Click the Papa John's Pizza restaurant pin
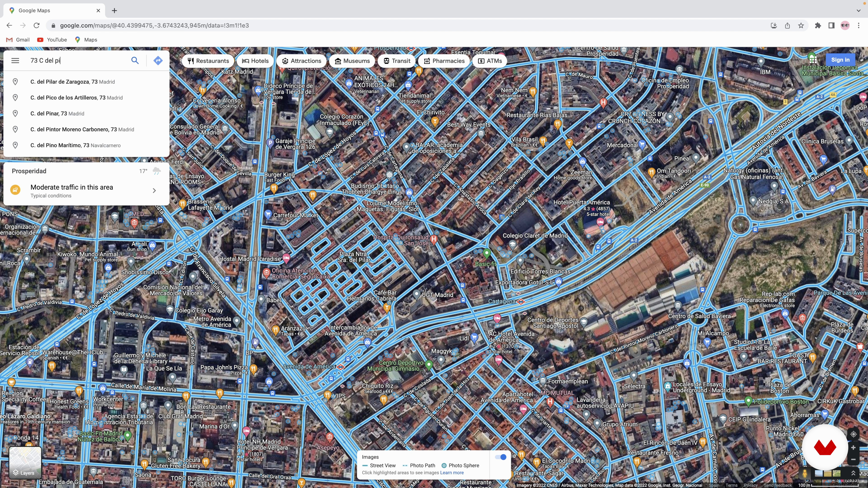 (x=253, y=369)
